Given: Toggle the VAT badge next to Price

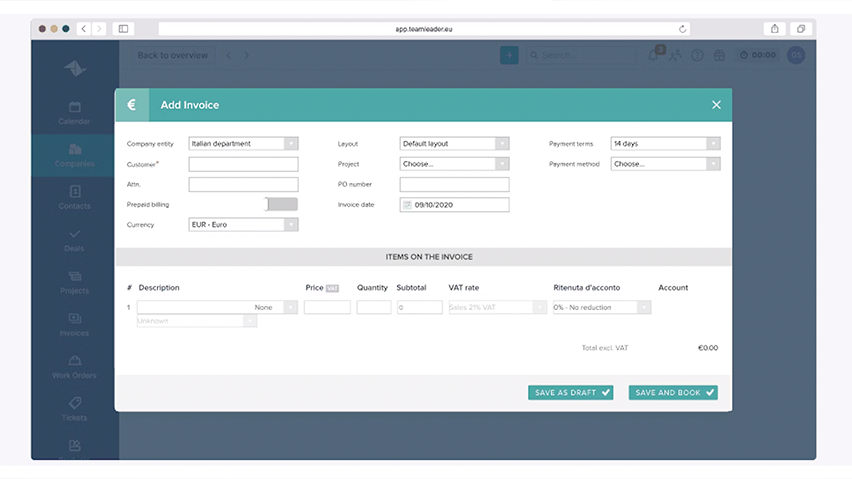Looking at the screenshot, I should 332,288.
